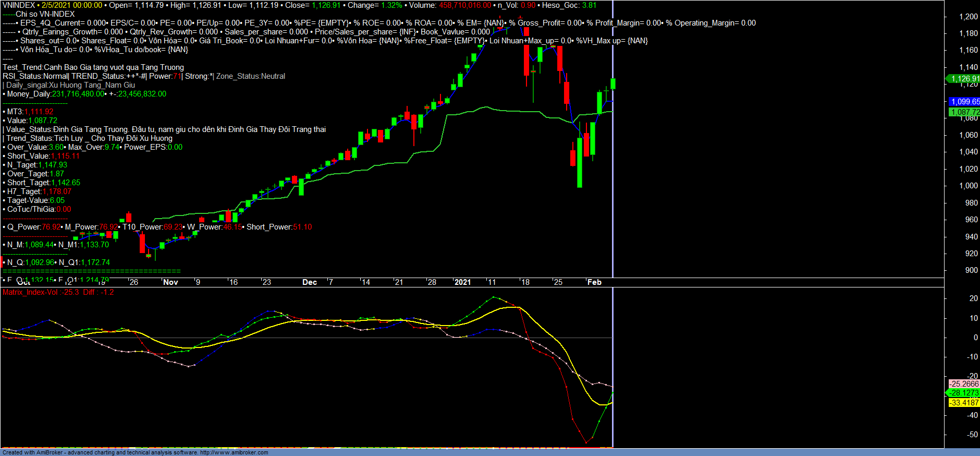Click the last green candle at selection line
The width and height of the screenshot is (980, 456).
tap(613, 83)
